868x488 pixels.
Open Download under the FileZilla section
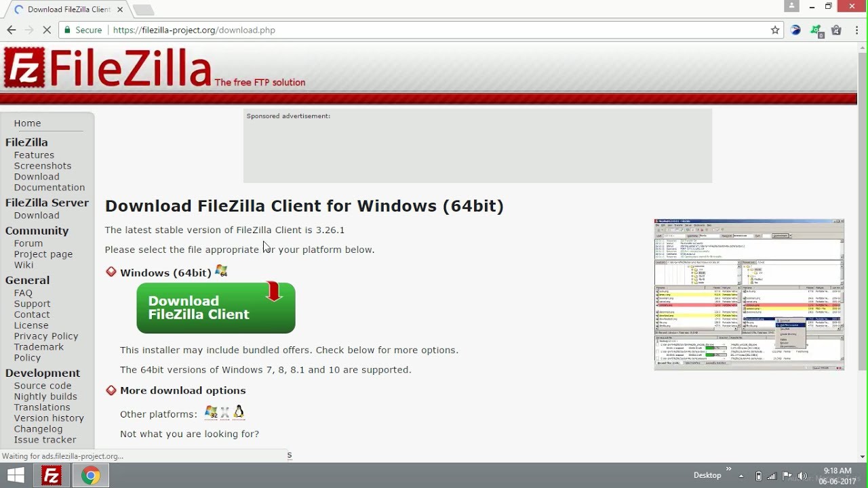pos(37,176)
